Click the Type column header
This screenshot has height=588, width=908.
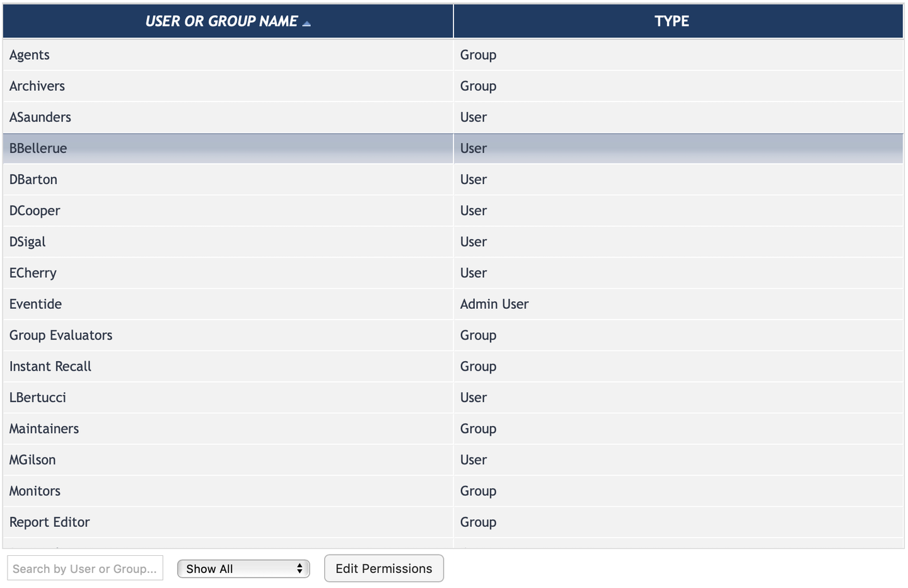672,21
